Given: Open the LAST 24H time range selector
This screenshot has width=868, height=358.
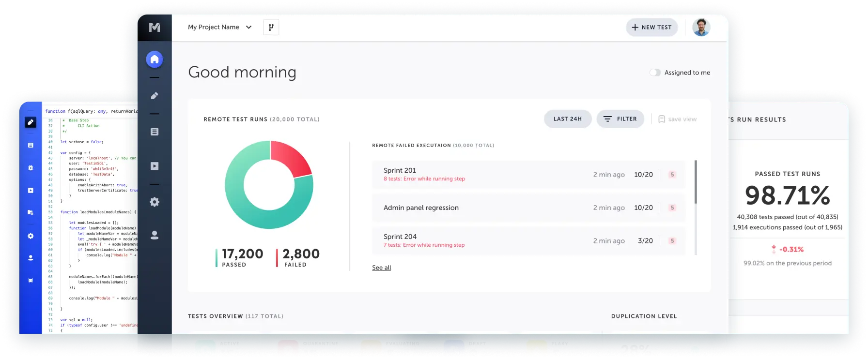Looking at the screenshot, I should pyautogui.click(x=567, y=119).
